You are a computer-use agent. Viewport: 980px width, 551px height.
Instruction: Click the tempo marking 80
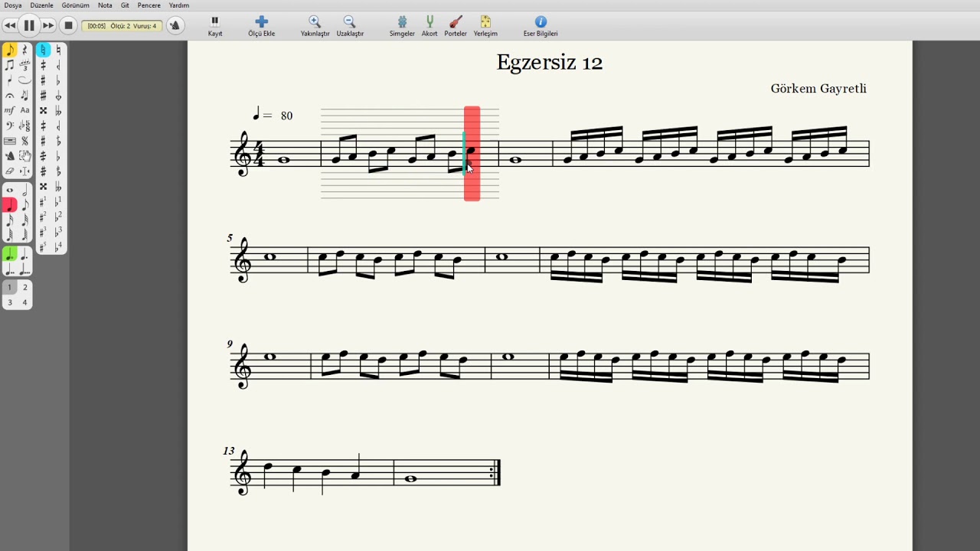coord(286,116)
